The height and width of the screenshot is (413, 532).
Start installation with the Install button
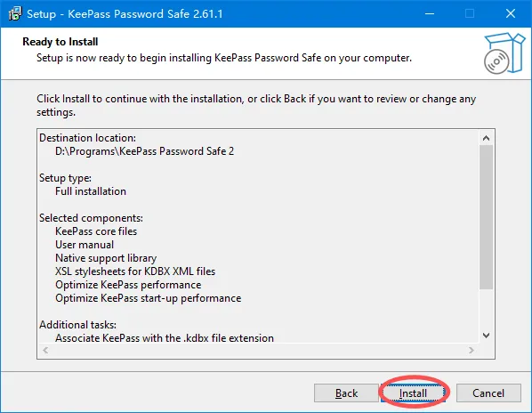(413, 393)
